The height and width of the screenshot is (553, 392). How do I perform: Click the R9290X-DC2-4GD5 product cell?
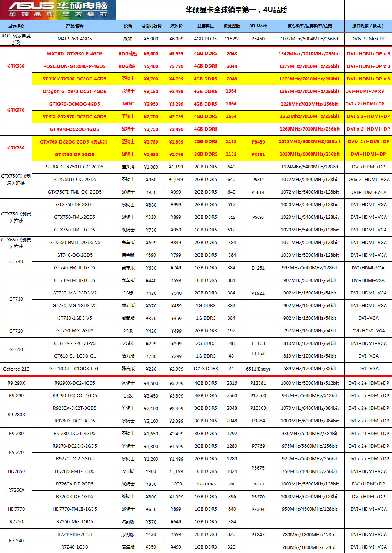tap(74, 383)
